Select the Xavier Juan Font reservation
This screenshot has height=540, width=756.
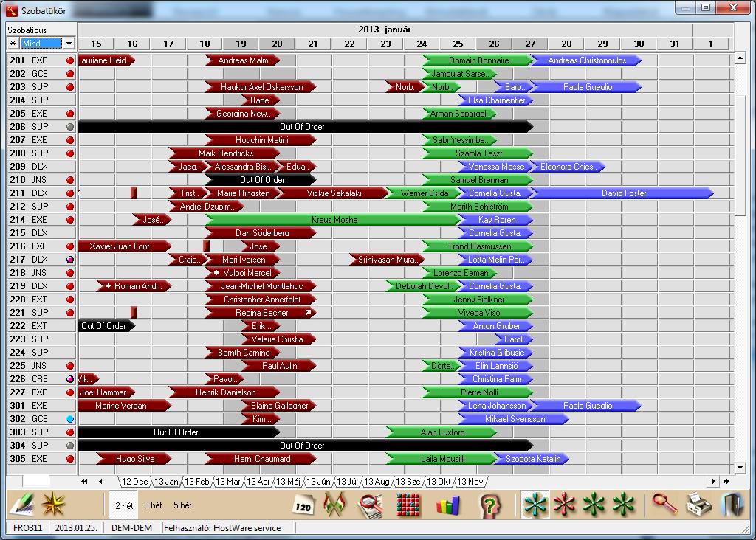(x=124, y=246)
